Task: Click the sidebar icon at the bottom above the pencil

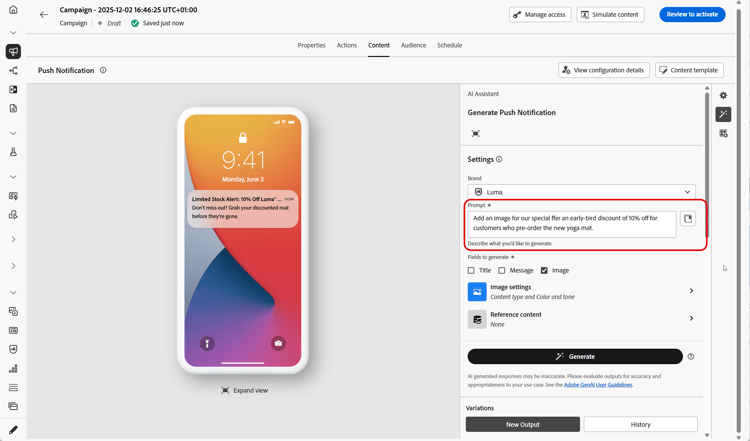Action: coord(13,407)
